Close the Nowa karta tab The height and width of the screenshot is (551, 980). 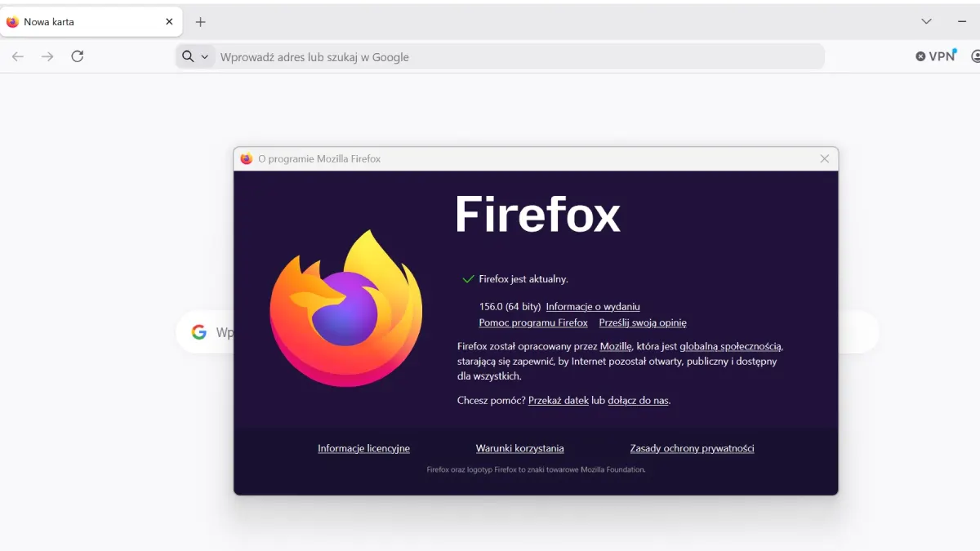click(169, 22)
